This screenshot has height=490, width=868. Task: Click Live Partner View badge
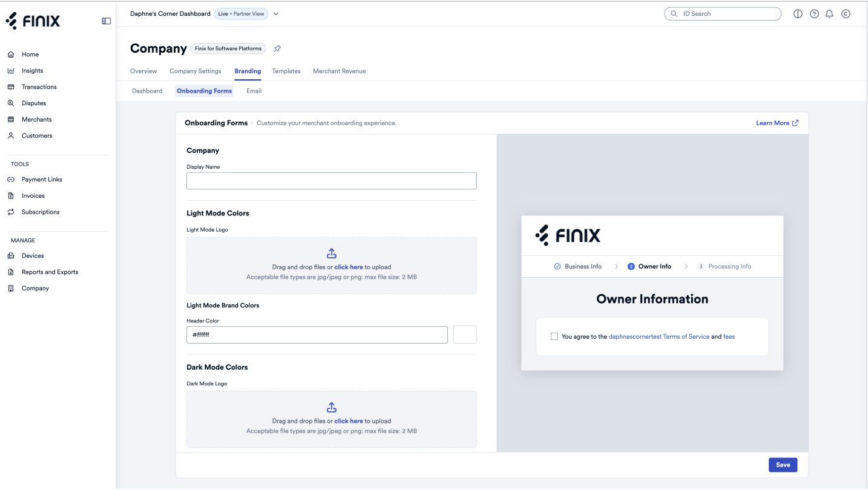[241, 14]
